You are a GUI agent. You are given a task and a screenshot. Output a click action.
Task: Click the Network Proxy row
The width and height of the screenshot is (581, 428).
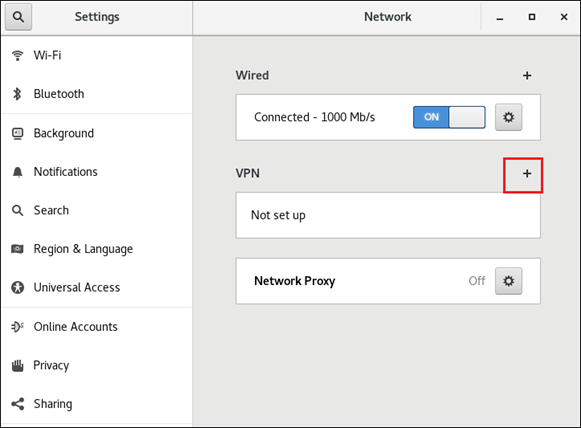(388, 281)
